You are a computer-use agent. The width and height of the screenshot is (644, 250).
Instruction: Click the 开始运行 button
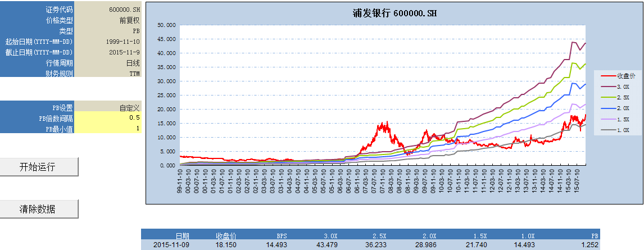(39, 167)
